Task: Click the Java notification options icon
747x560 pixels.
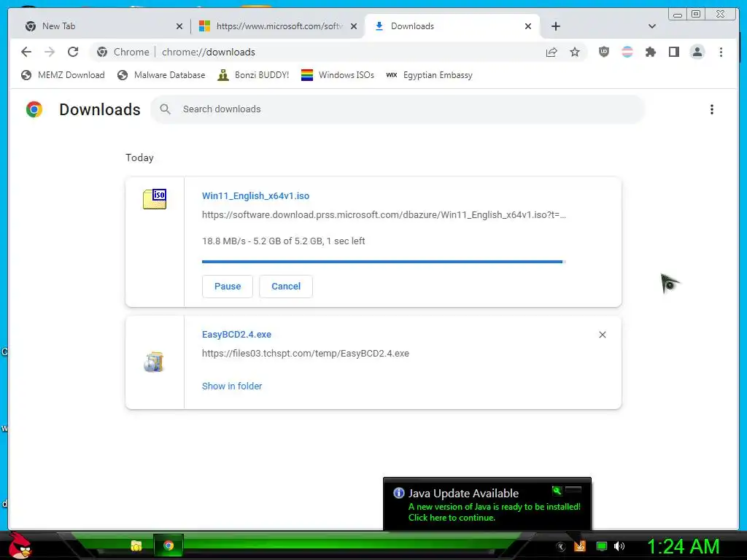Action: pos(557,491)
